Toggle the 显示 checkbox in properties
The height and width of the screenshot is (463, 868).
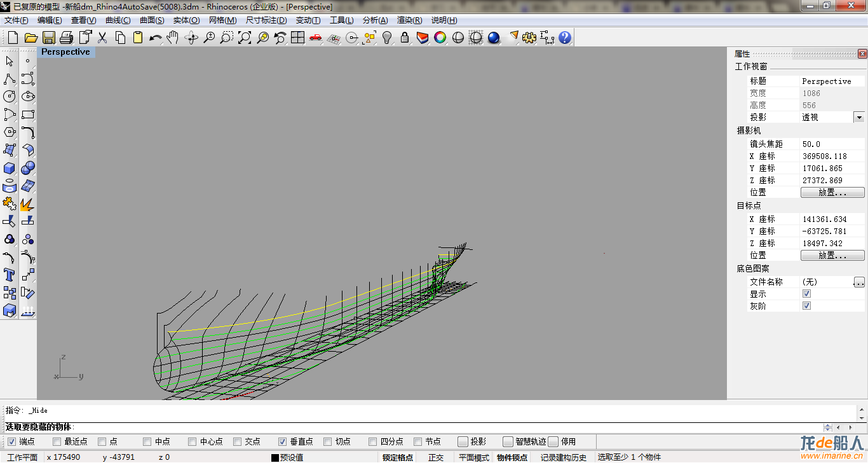(806, 294)
